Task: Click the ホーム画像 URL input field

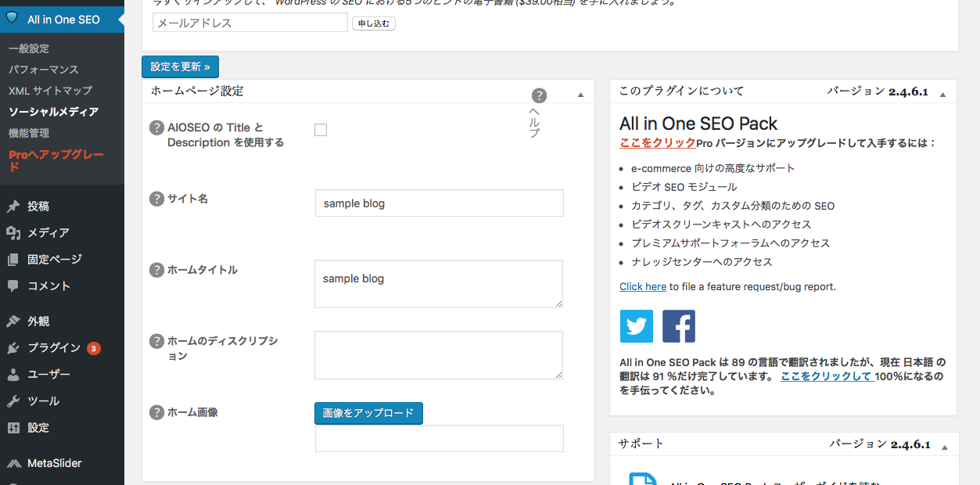Action: click(439, 439)
